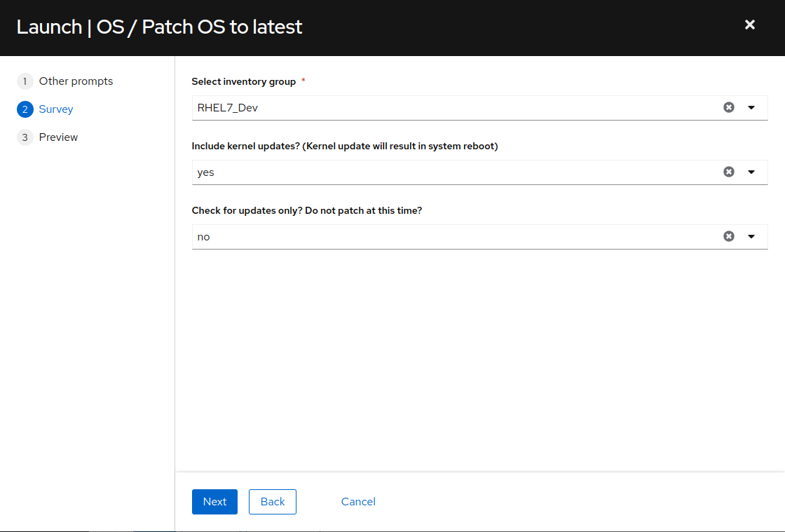The image size is (785, 532).
Task: Click the Next button
Action: tap(214, 501)
